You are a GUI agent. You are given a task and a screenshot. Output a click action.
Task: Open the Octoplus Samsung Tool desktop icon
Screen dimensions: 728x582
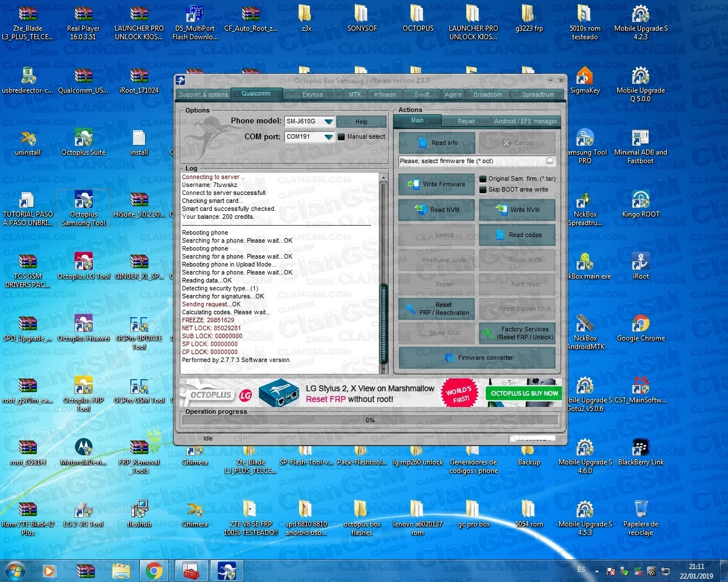tap(84, 207)
